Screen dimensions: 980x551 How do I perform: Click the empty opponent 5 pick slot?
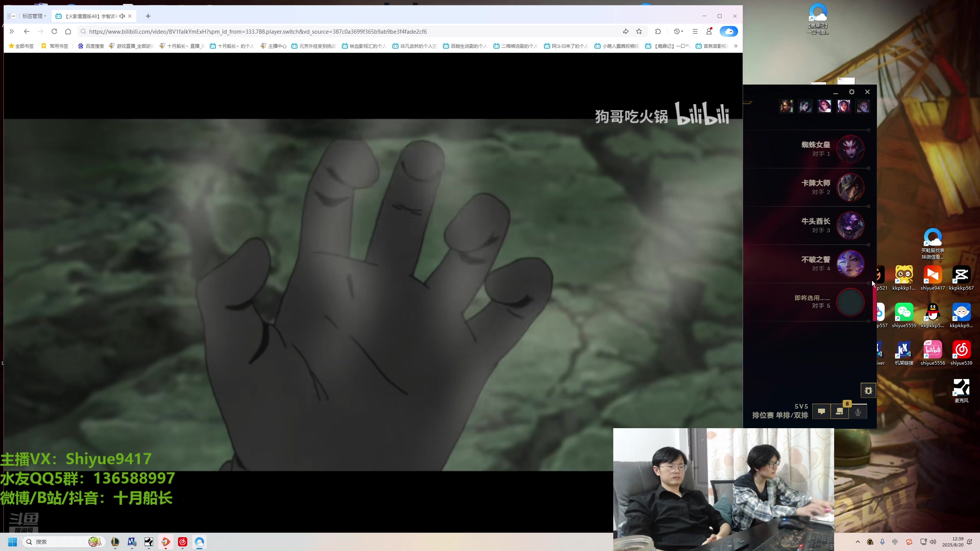pos(850,302)
